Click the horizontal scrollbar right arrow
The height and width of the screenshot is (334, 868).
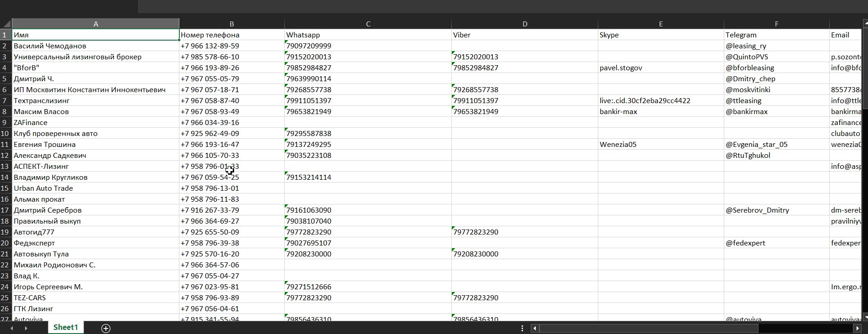coord(857,328)
